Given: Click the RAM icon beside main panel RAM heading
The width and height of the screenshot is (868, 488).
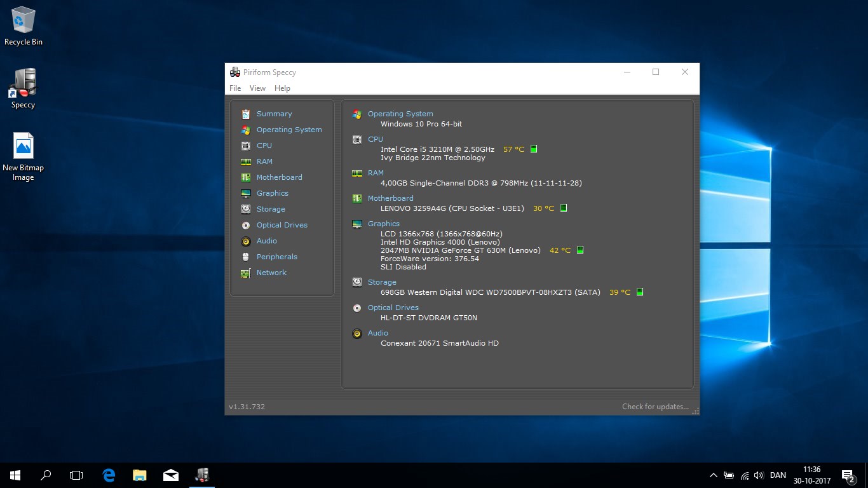Looking at the screenshot, I should [x=357, y=173].
